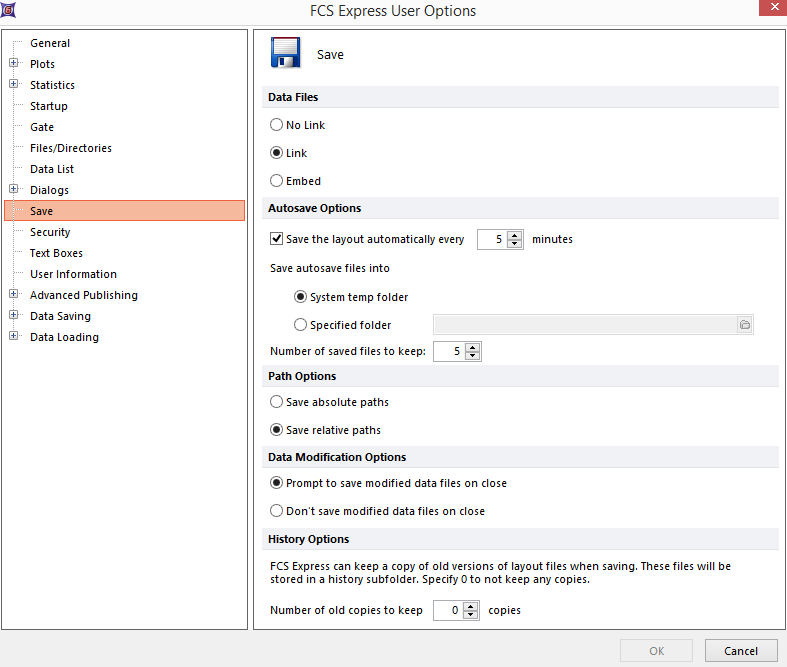This screenshot has height=667, width=787.
Task: Open the Security options page
Action: [50, 232]
